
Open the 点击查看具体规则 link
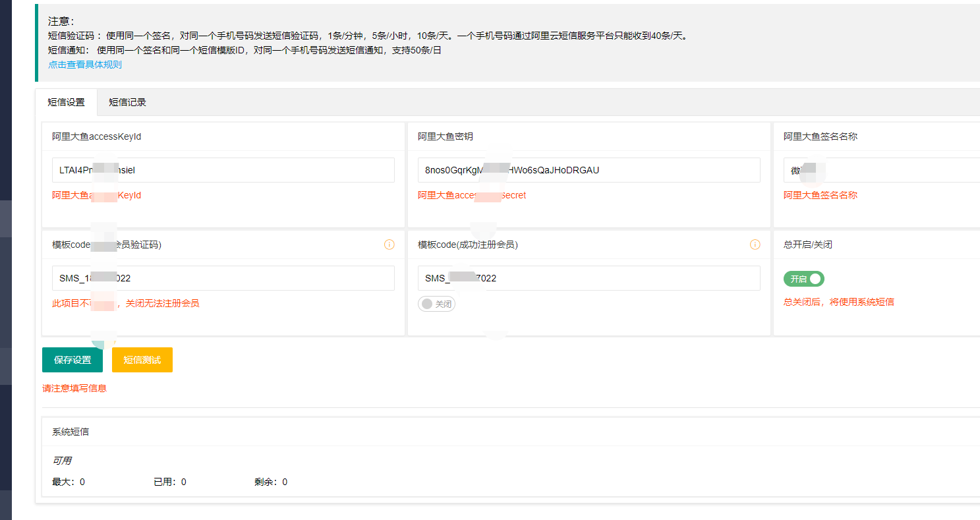85,65
